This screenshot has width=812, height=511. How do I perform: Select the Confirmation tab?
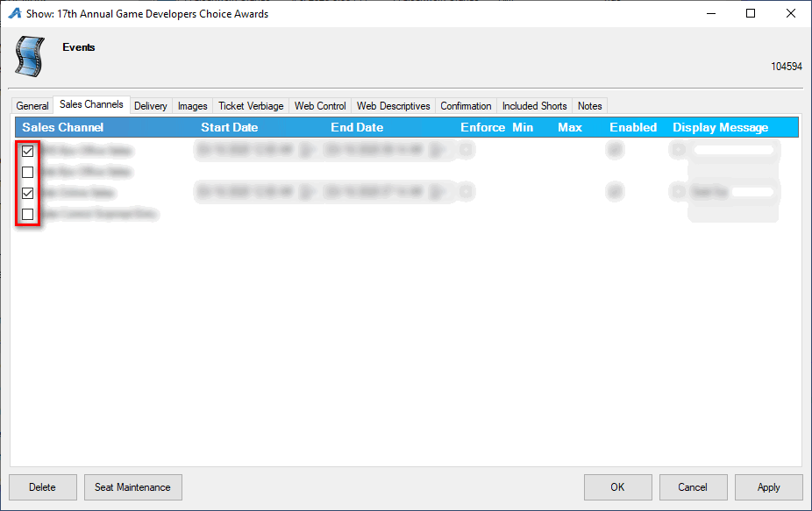[x=467, y=105]
